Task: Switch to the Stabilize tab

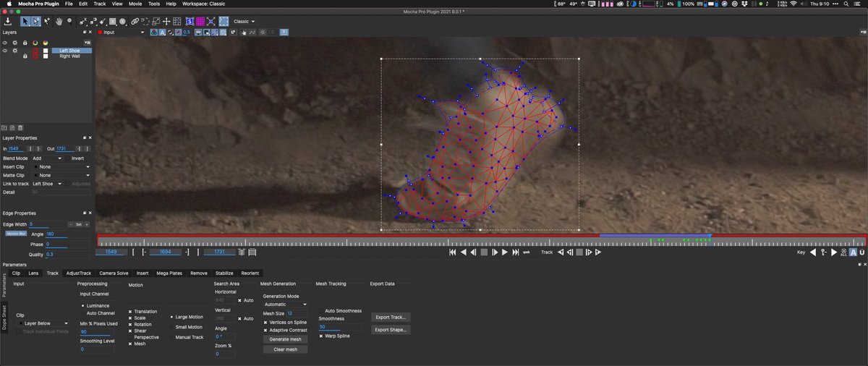Action: tap(224, 273)
